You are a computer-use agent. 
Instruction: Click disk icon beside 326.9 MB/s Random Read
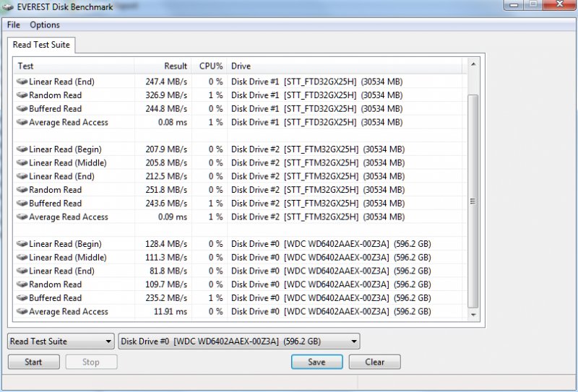(x=22, y=95)
